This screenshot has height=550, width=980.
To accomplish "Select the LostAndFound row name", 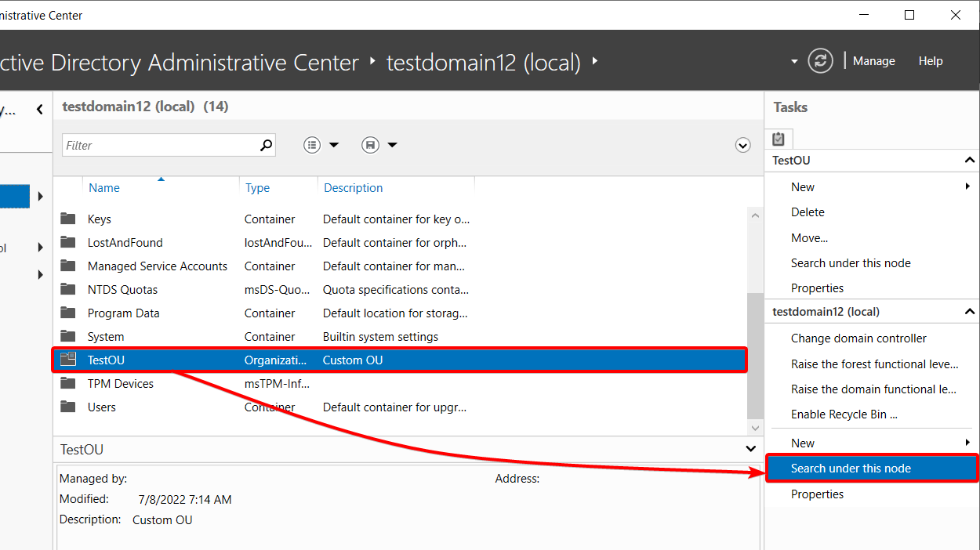I will point(125,243).
